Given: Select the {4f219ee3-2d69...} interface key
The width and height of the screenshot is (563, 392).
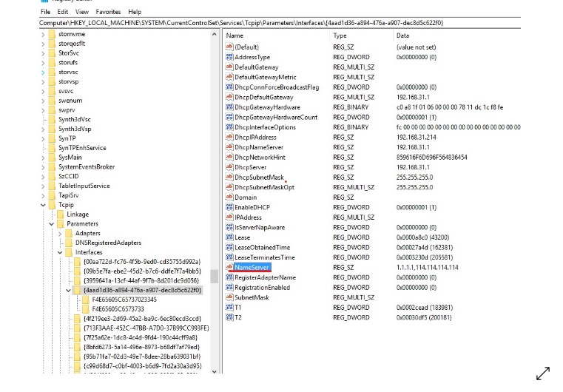Looking at the screenshot, I should (142, 319).
